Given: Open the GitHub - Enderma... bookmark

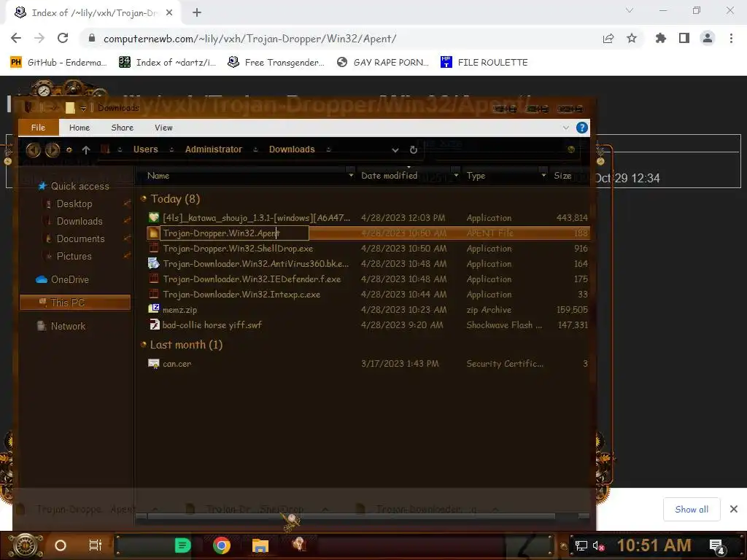Looking at the screenshot, I should pos(58,63).
